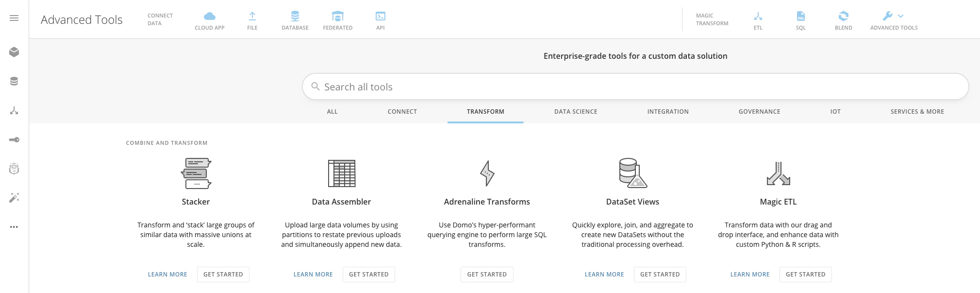Select Cloud App connector icon
980x293 pixels.
tap(210, 16)
